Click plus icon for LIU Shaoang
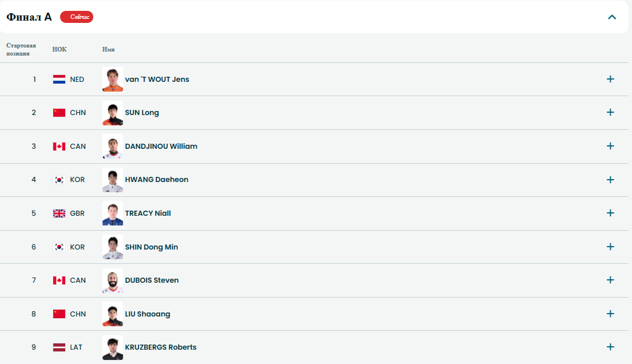This screenshot has width=632, height=364. [x=610, y=314]
